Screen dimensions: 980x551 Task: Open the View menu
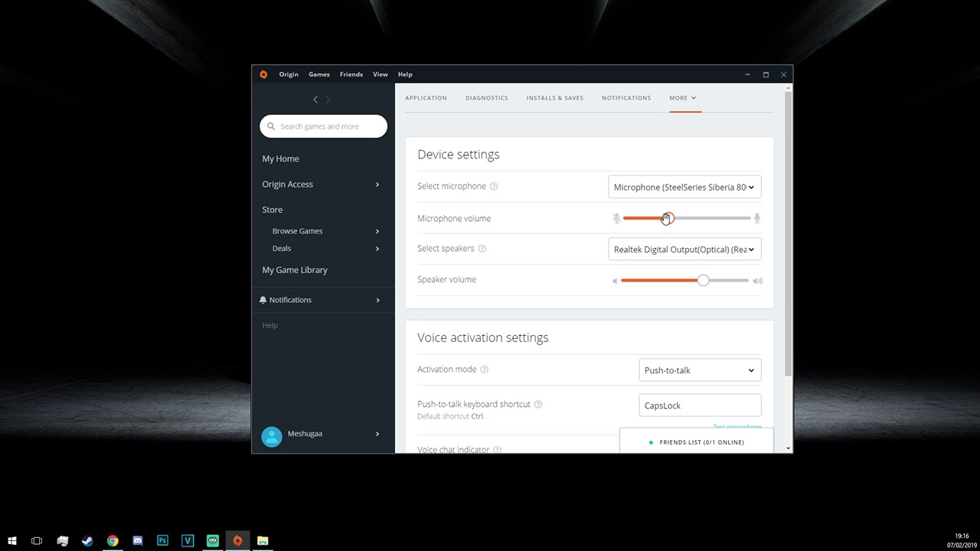tap(381, 74)
